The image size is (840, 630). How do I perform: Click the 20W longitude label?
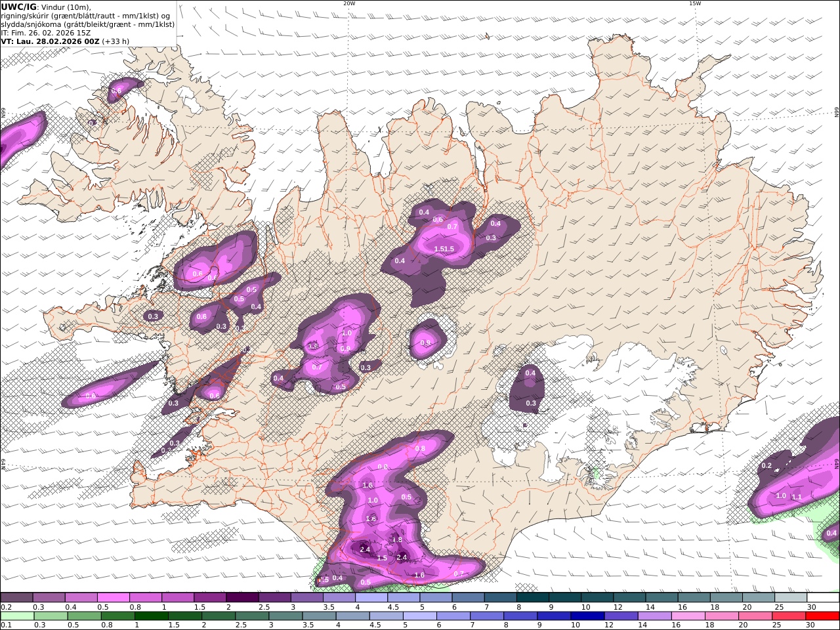pos(349,3)
